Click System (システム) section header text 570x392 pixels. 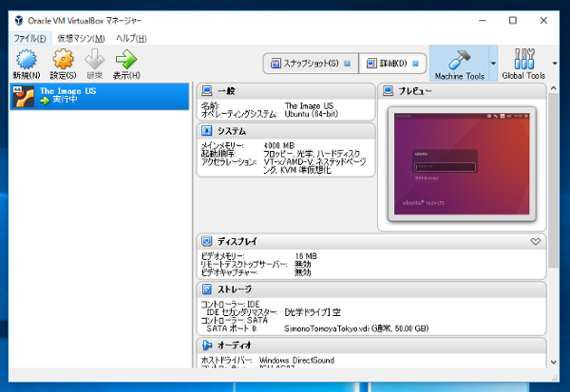pos(232,131)
